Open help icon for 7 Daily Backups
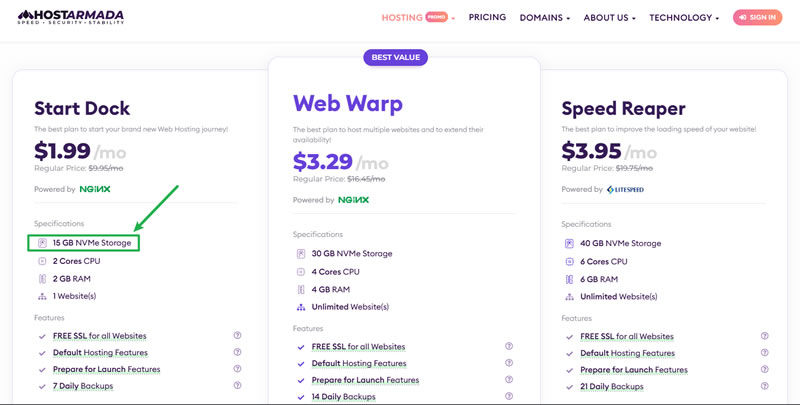Viewport: 800px width, 405px height. click(x=237, y=385)
